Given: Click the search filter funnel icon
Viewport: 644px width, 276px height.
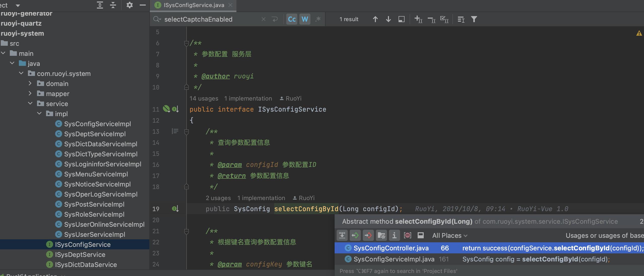Looking at the screenshot, I should [474, 19].
